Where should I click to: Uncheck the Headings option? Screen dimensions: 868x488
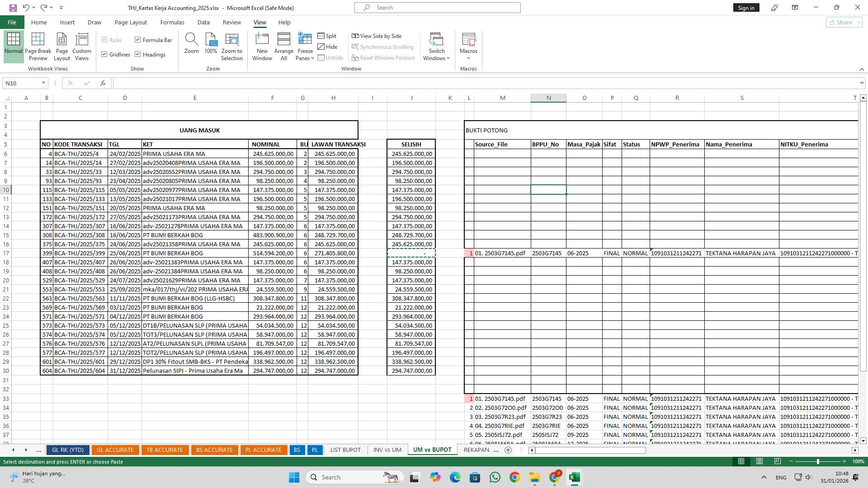point(138,54)
